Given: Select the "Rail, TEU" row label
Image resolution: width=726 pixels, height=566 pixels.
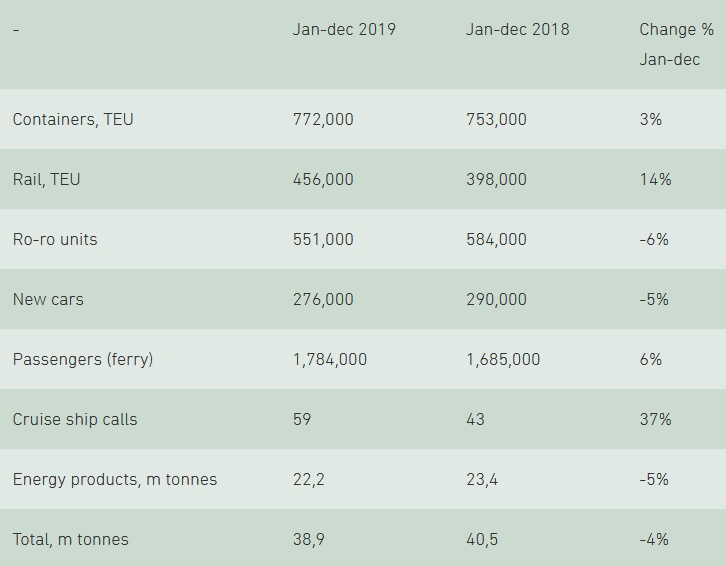Looking at the screenshot, I should point(46,179).
